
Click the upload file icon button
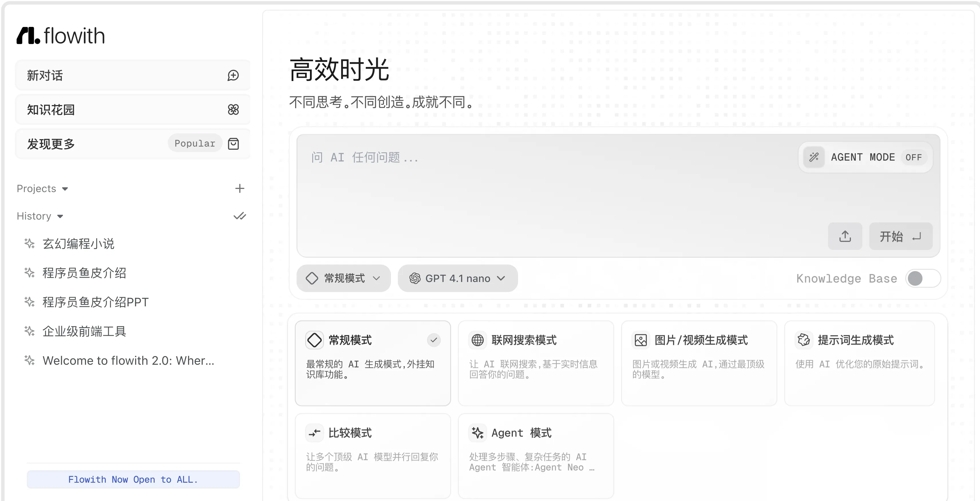[x=845, y=236]
